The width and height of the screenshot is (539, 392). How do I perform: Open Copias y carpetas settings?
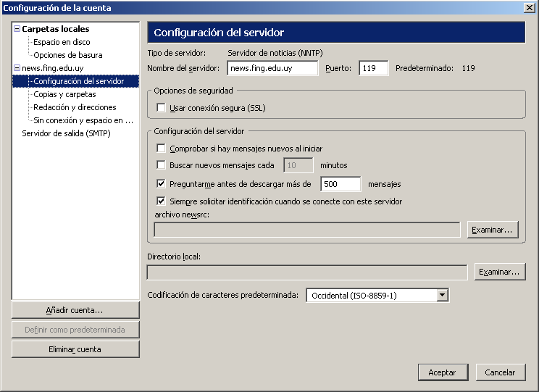click(x=64, y=94)
